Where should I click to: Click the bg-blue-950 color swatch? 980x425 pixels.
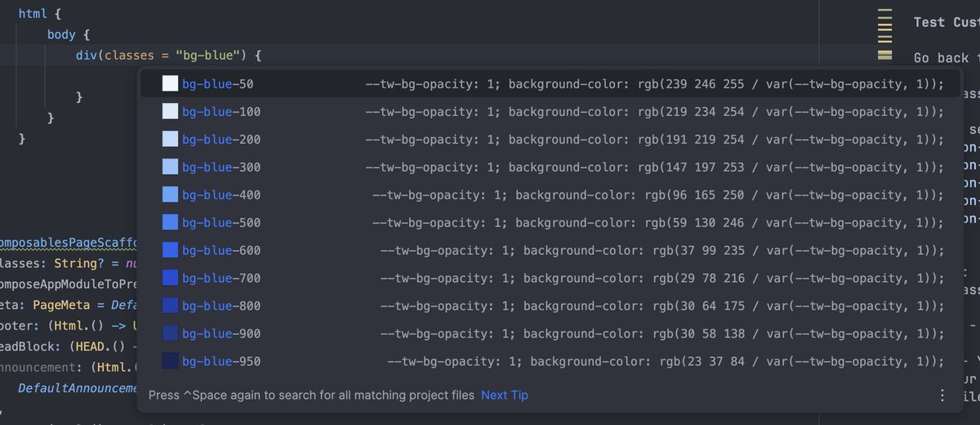170,361
